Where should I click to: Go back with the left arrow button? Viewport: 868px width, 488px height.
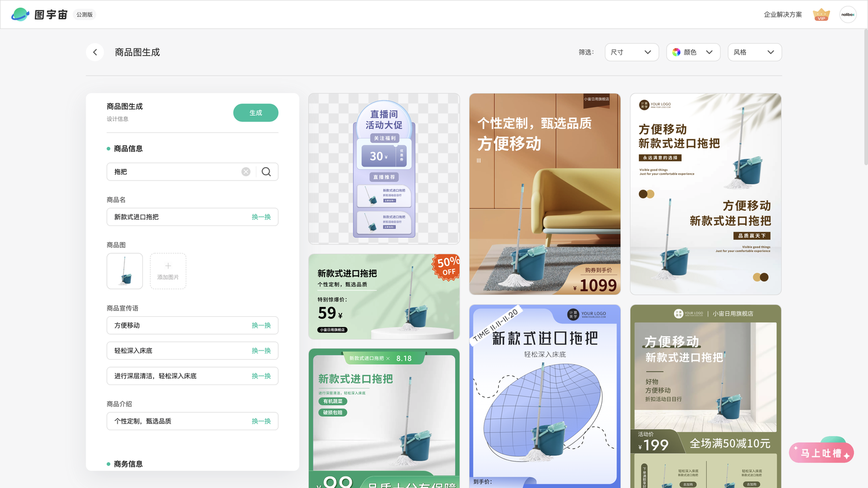(95, 52)
